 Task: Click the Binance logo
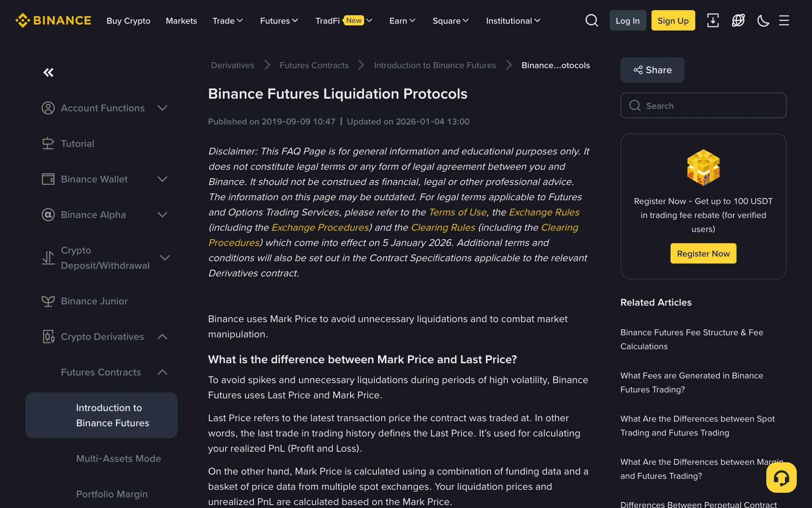point(53,20)
